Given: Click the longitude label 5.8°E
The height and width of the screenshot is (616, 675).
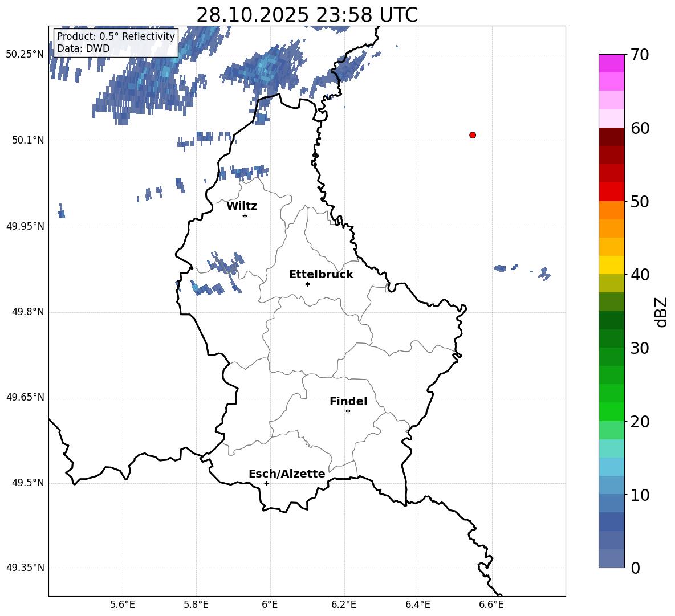Looking at the screenshot, I should pos(196,605).
